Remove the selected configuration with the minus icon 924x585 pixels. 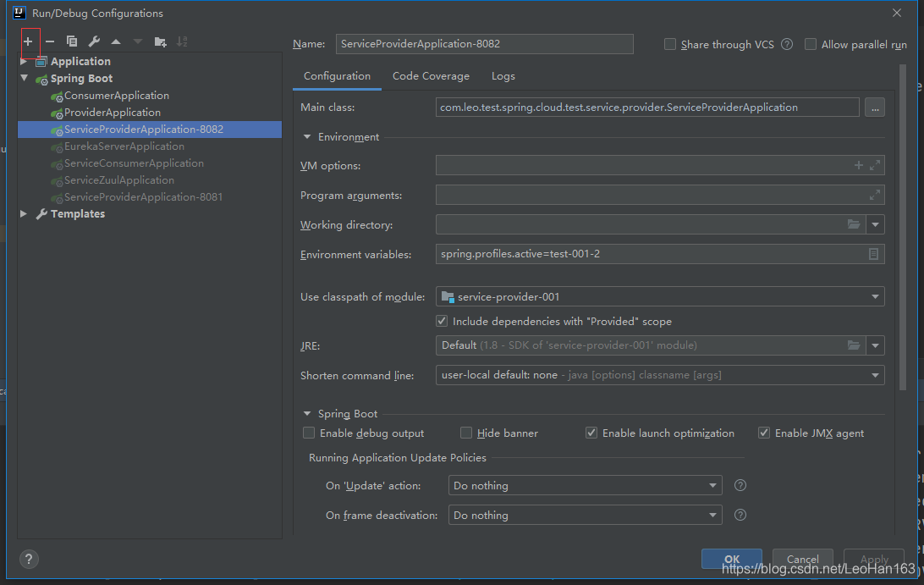(50, 41)
